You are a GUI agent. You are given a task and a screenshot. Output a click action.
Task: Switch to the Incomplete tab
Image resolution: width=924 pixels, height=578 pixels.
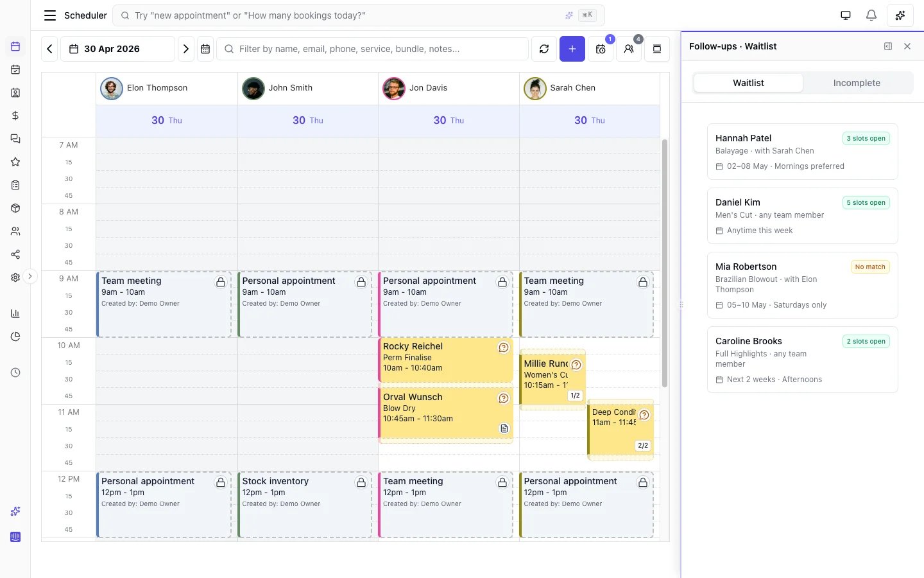[857, 83]
